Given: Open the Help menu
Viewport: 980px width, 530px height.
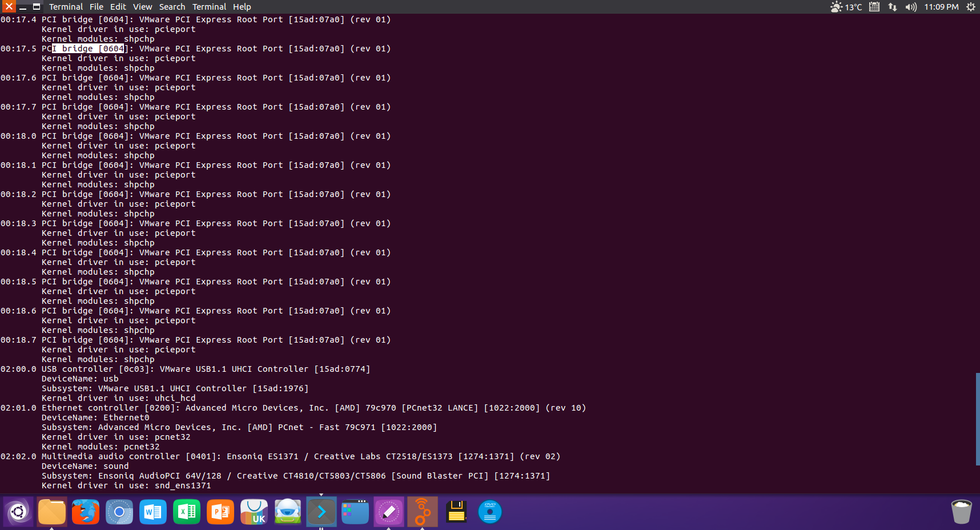Looking at the screenshot, I should coord(242,7).
